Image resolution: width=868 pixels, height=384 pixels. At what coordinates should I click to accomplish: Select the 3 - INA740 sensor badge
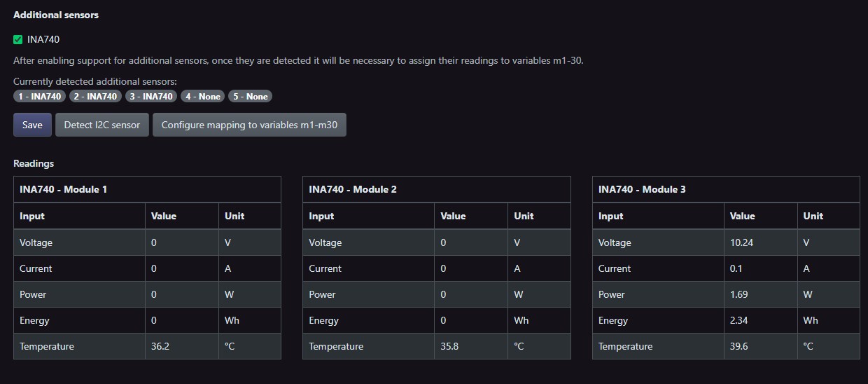point(151,97)
